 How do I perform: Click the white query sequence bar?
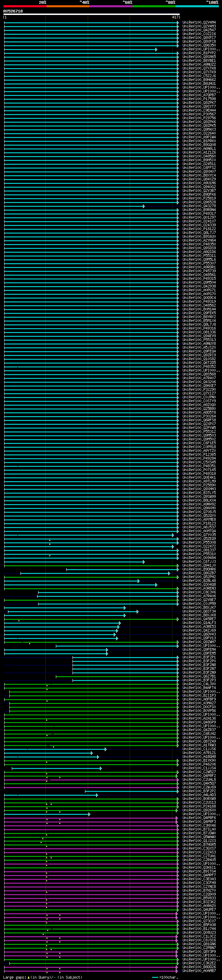[x=92, y=14]
